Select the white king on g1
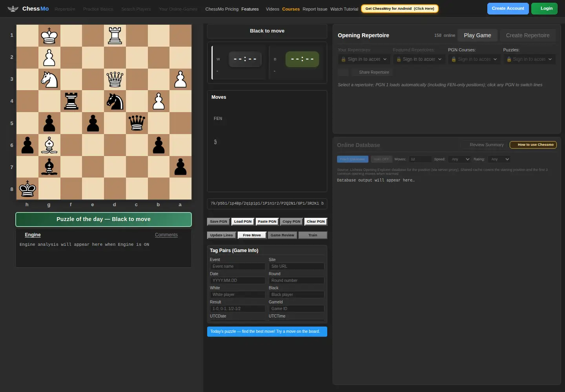 49,36
